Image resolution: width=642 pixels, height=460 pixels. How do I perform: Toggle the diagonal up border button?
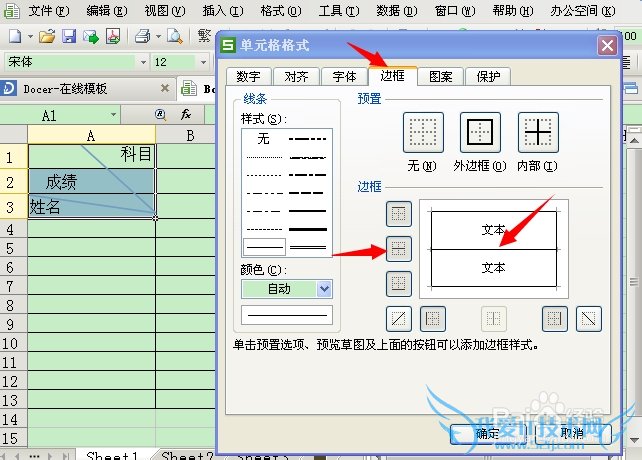[x=399, y=319]
